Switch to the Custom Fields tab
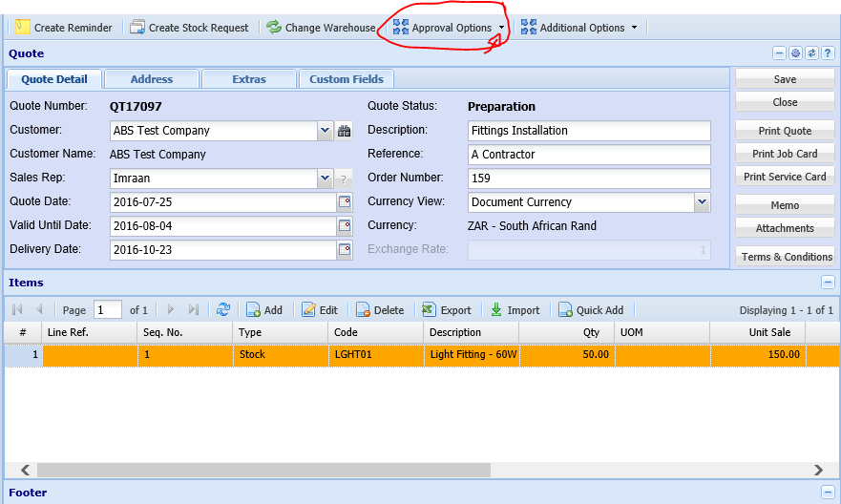Image resolution: width=841 pixels, height=504 pixels. click(x=347, y=79)
